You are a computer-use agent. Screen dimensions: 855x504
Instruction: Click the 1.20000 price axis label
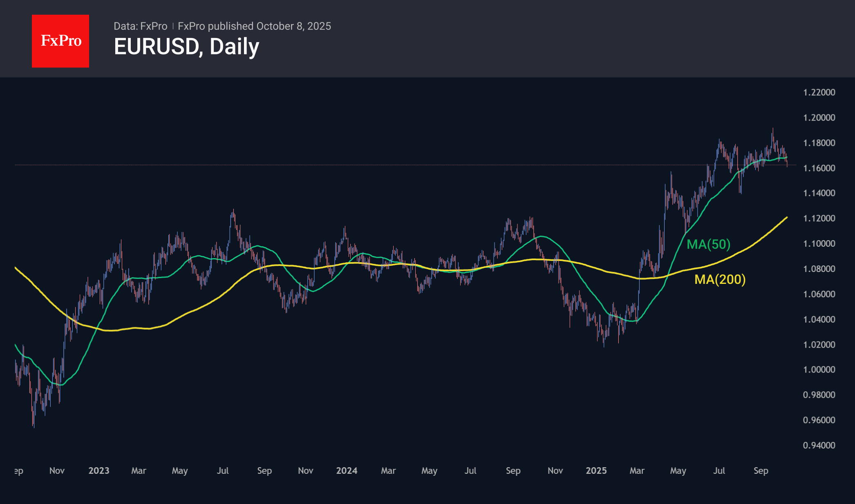tap(819, 118)
